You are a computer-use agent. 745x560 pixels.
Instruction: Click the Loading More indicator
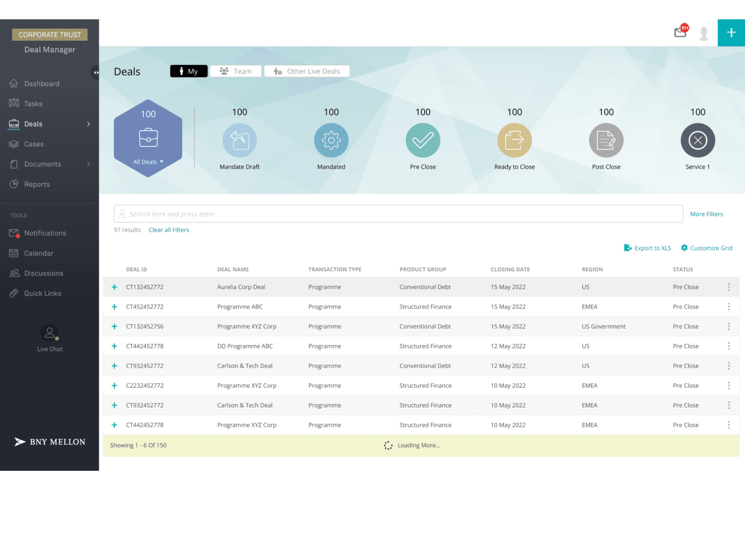coord(412,446)
